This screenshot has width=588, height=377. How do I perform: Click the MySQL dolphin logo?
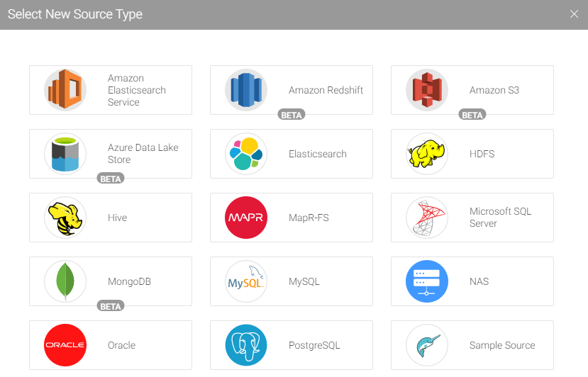[x=246, y=281]
